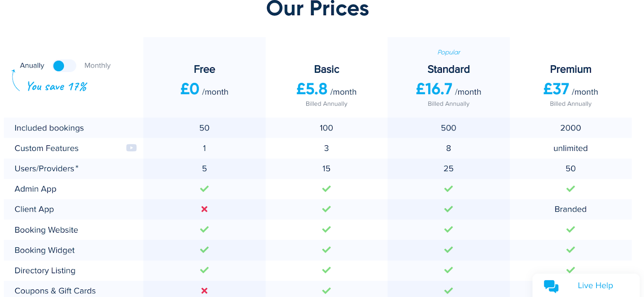This screenshot has width=644, height=297.
Task: Click the green check for Booking Widget under Standard
Action: (x=448, y=250)
